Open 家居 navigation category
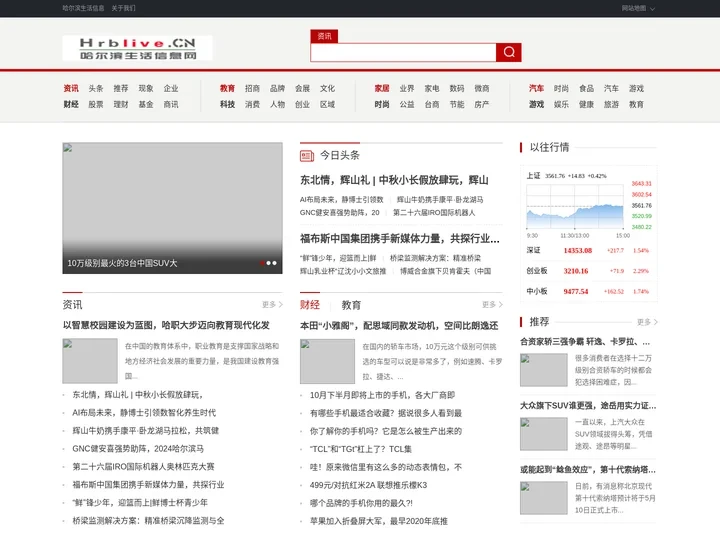720x540 pixels. pyautogui.click(x=382, y=88)
